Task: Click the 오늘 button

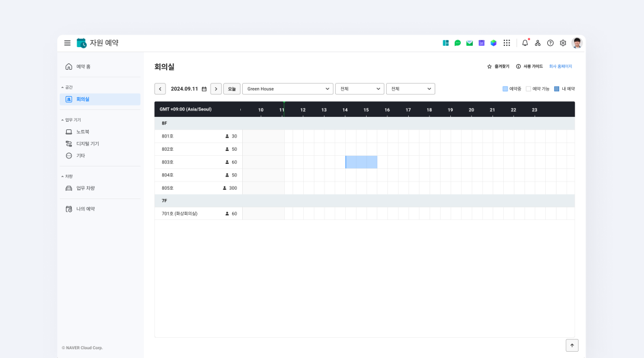Action: pos(231,89)
